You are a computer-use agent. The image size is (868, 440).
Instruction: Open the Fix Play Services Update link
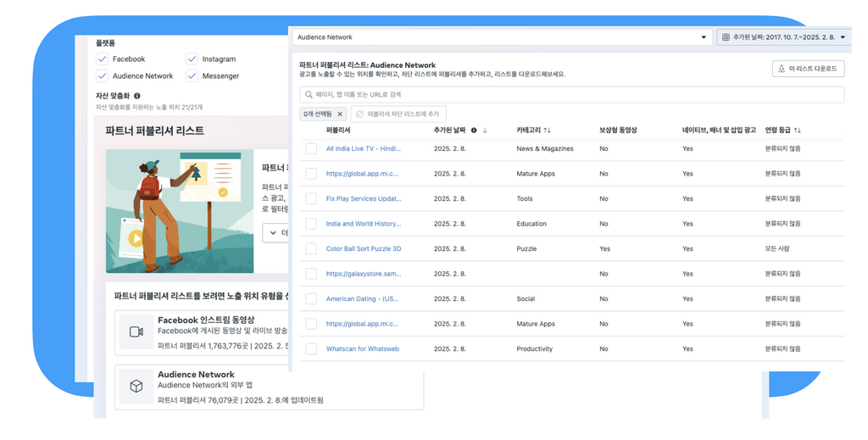pyautogui.click(x=364, y=198)
